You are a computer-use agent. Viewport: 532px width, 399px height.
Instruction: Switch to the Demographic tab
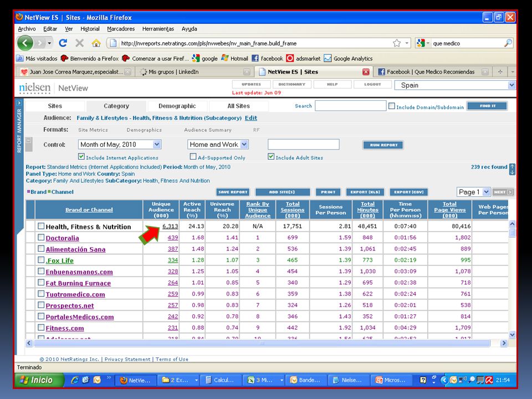(x=177, y=106)
